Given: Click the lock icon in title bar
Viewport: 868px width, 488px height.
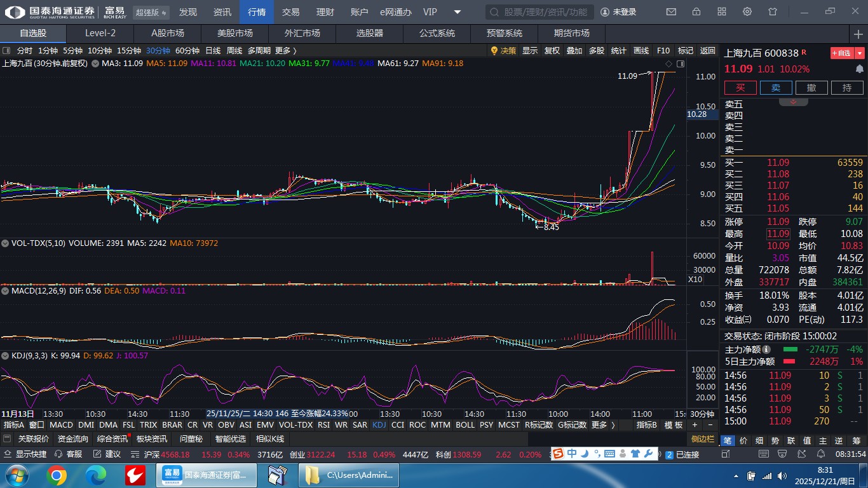Looking at the screenshot, I should pos(696,12).
